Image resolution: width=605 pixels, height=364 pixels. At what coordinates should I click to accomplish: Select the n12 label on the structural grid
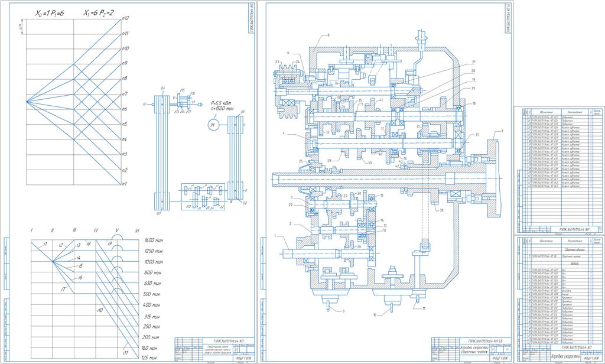(x=125, y=18)
